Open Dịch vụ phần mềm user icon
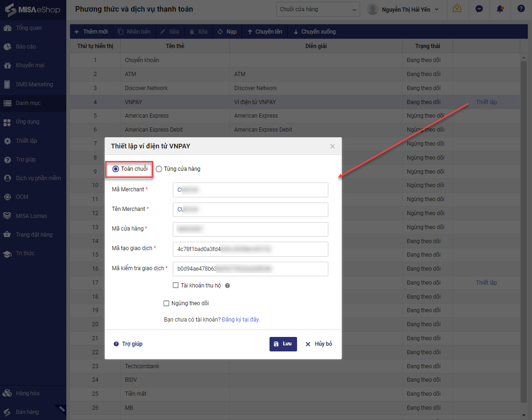Image resolution: width=532 pixels, height=420 pixels. pos(7,178)
